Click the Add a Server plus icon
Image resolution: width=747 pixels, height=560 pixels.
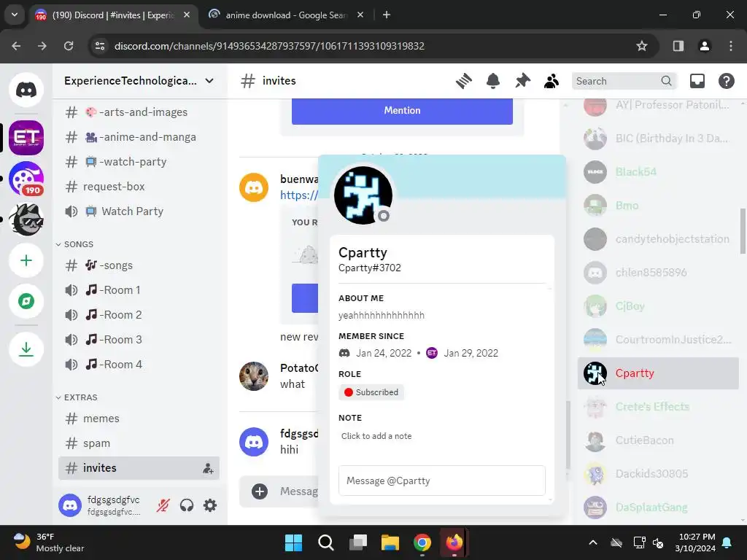[26, 260]
